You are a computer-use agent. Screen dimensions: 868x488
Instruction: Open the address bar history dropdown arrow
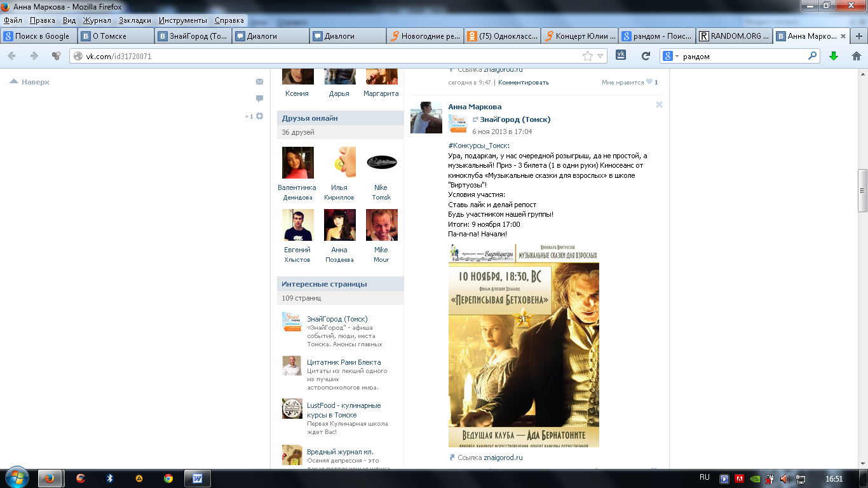pos(600,57)
